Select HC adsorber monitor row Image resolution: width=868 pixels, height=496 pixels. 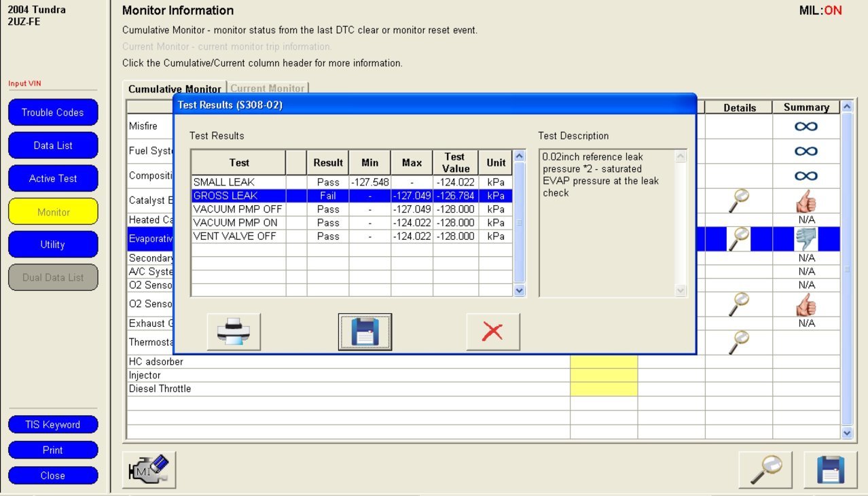[484, 362]
